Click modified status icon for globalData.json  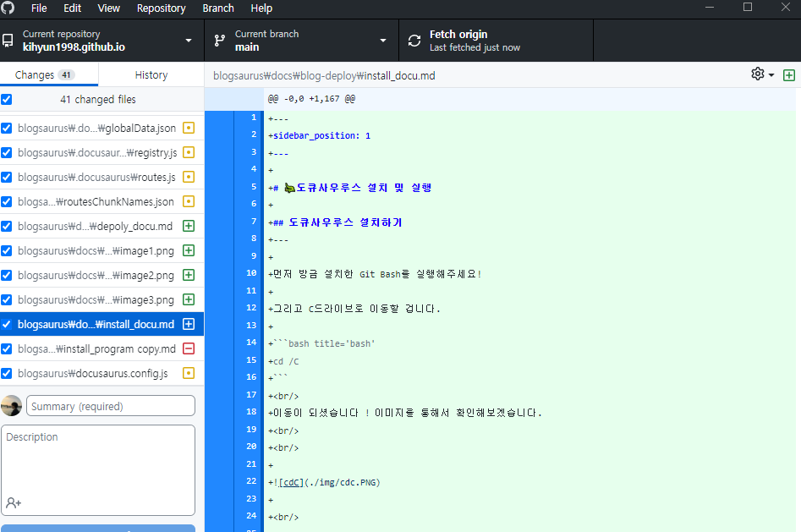(189, 128)
